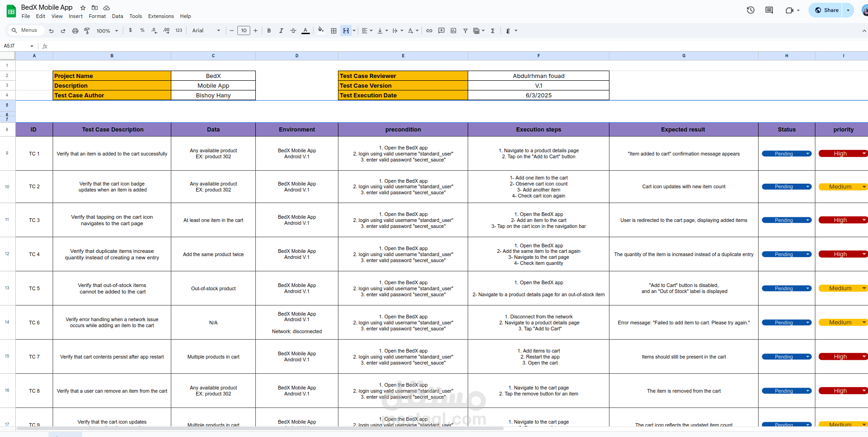Open the Data menu
This screenshot has height=437, width=868.
click(118, 16)
